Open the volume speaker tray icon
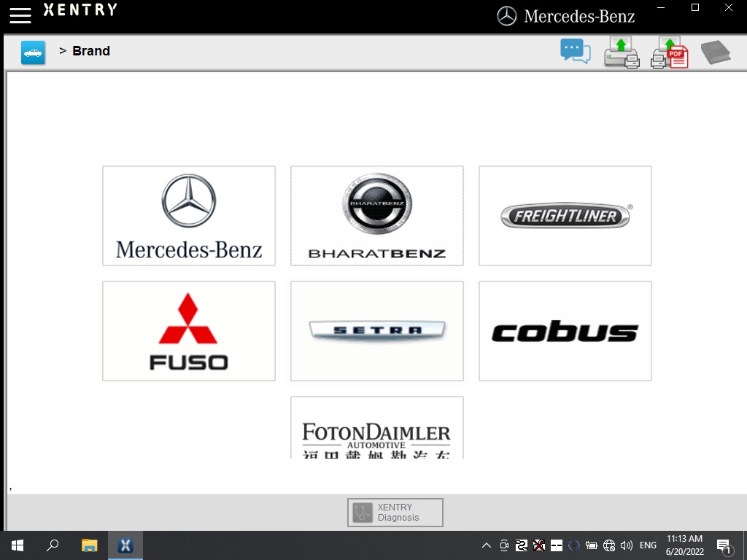 point(627,545)
